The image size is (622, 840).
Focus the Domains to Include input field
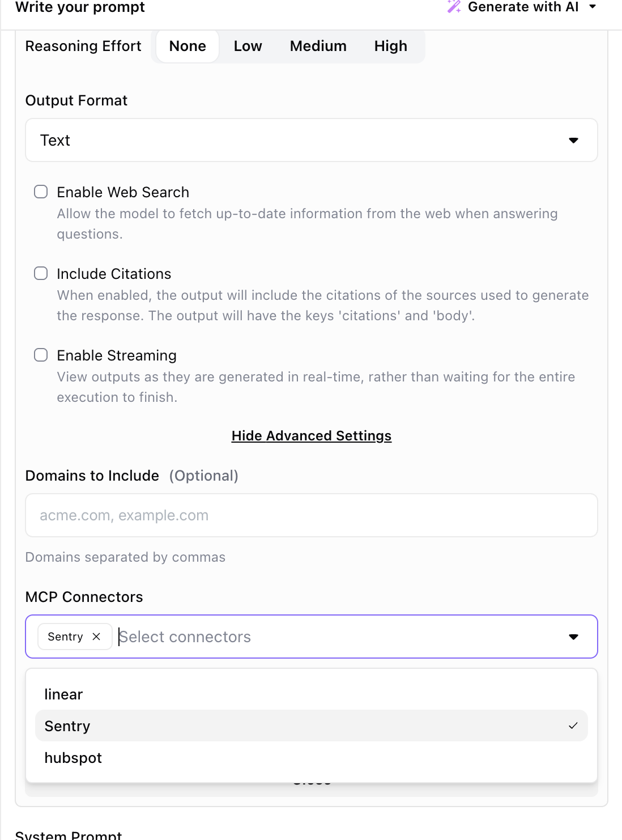coord(311,515)
